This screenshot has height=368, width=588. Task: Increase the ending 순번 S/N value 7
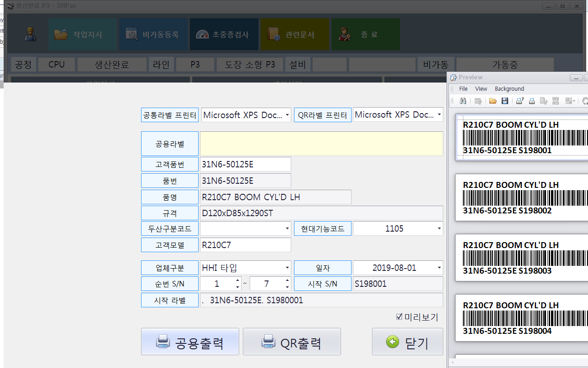tap(287, 280)
